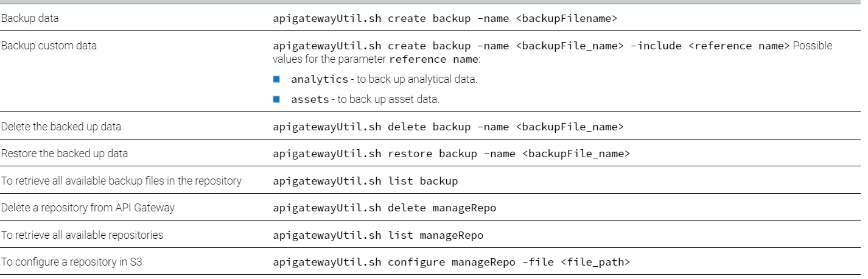Click the "restore backup -name" command text
Screen dimensions: 868x279
point(451,154)
